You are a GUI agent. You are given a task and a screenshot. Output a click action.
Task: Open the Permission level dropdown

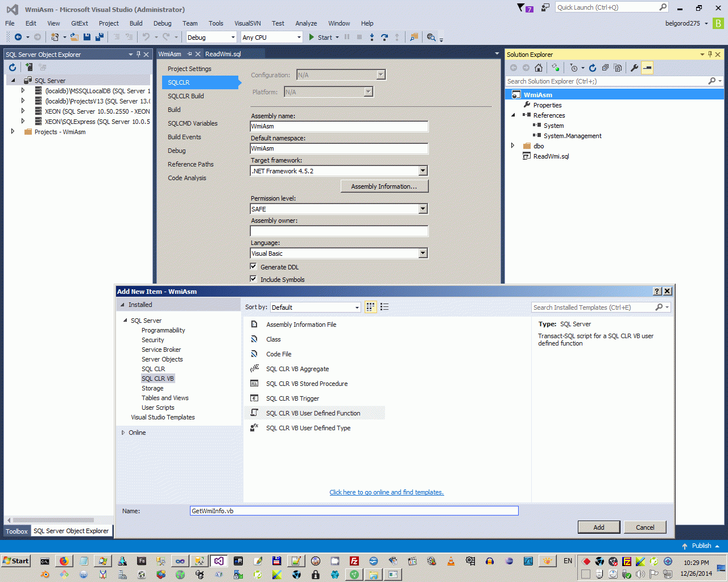click(x=423, y=209)
